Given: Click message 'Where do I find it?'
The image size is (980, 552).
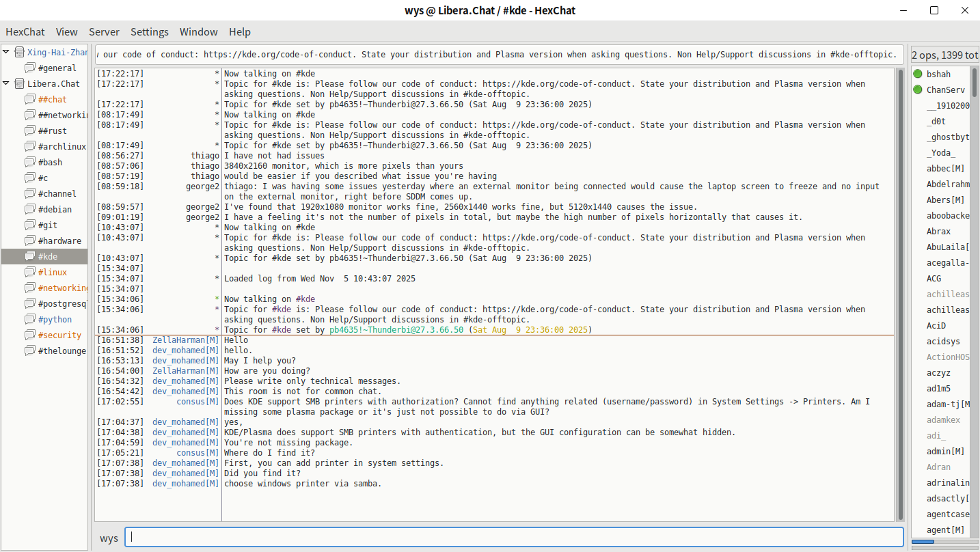Looking at the screenshot, I should click(x=269, y=453).
